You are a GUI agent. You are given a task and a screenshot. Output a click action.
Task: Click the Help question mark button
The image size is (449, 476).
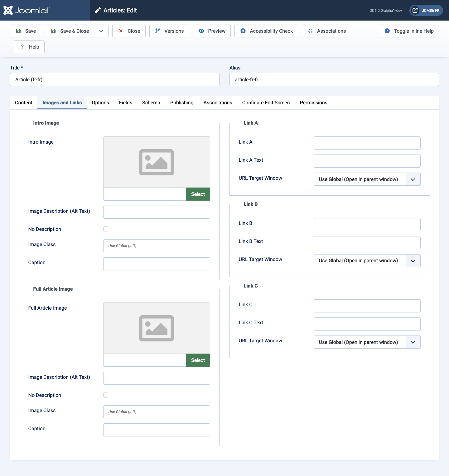coord(29,47)
